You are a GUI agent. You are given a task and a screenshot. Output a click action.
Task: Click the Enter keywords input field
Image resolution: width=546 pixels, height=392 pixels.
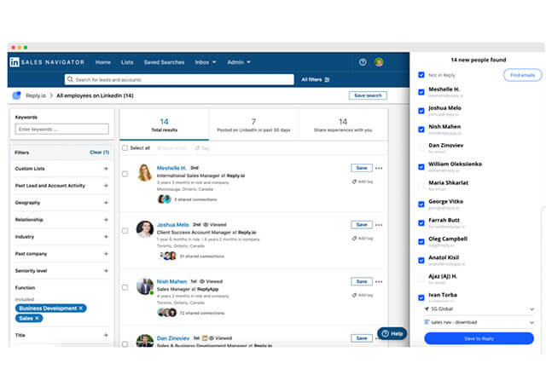coord(62,130)
